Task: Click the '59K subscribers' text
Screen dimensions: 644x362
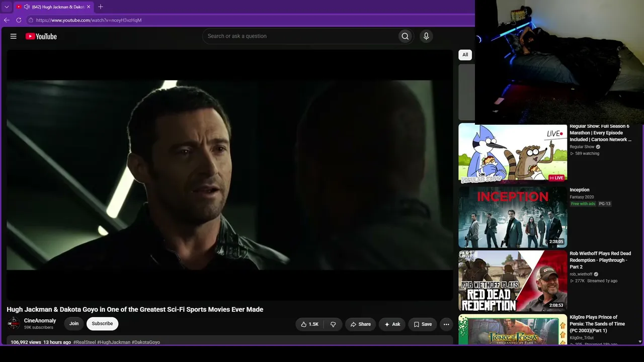Action: tap(39, 328)
